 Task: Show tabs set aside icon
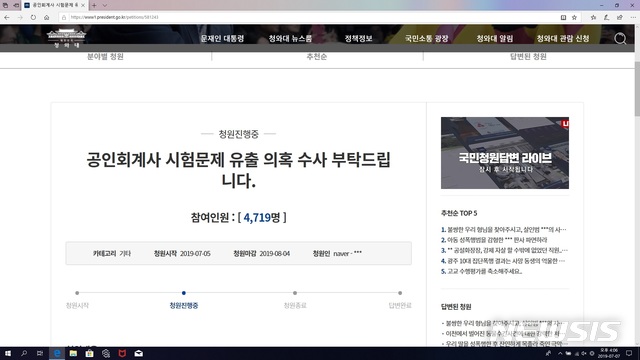point(5,5)
